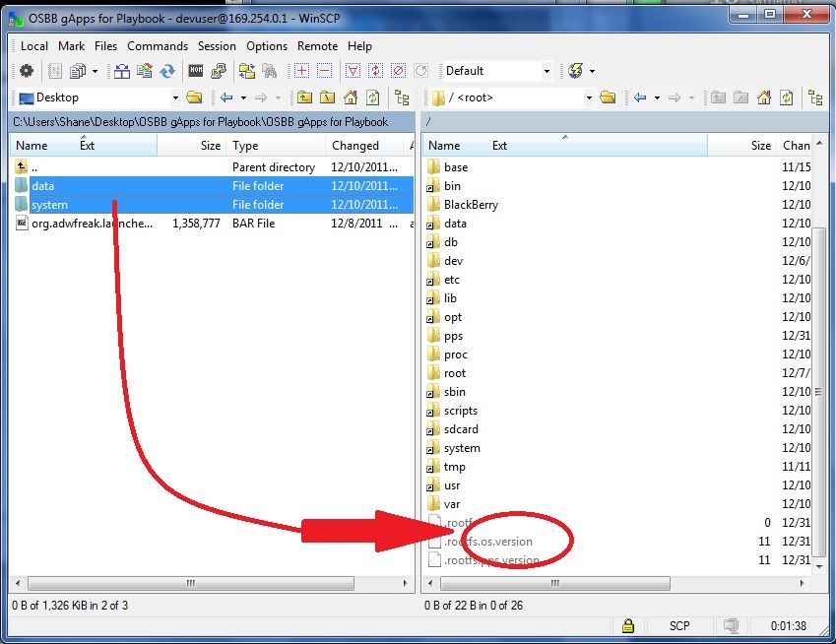836x644 pixels.
Task: Go to remote home directory icon
Action: click(x=763, y=97)
